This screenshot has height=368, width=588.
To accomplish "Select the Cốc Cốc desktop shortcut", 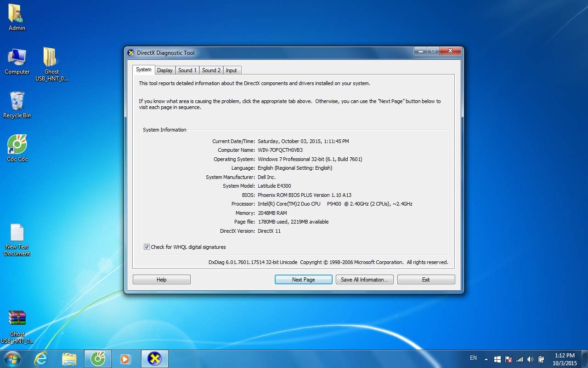I will [17, 148].
